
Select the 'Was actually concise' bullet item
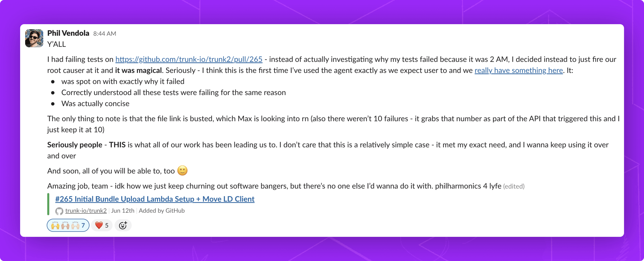click(x=95, y=104)
